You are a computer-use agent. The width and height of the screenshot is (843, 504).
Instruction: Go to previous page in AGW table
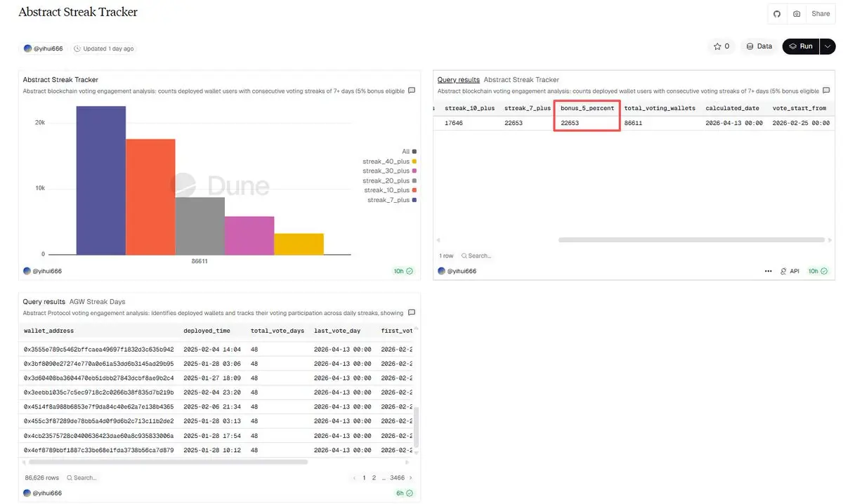point(354,478)
